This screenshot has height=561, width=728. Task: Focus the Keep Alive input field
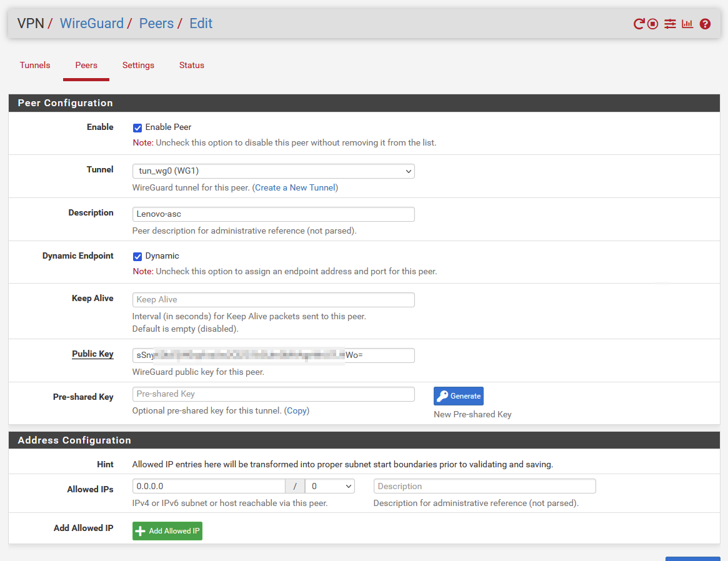273,300
